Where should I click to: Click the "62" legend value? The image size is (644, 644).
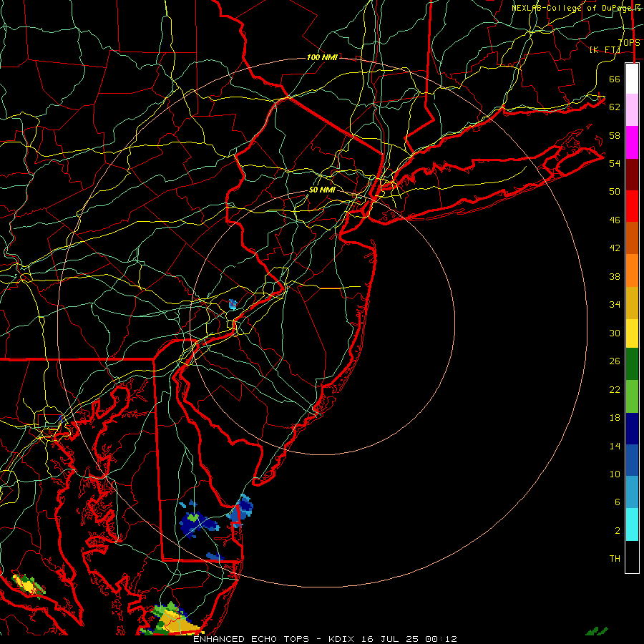click(x=615, y=107)
